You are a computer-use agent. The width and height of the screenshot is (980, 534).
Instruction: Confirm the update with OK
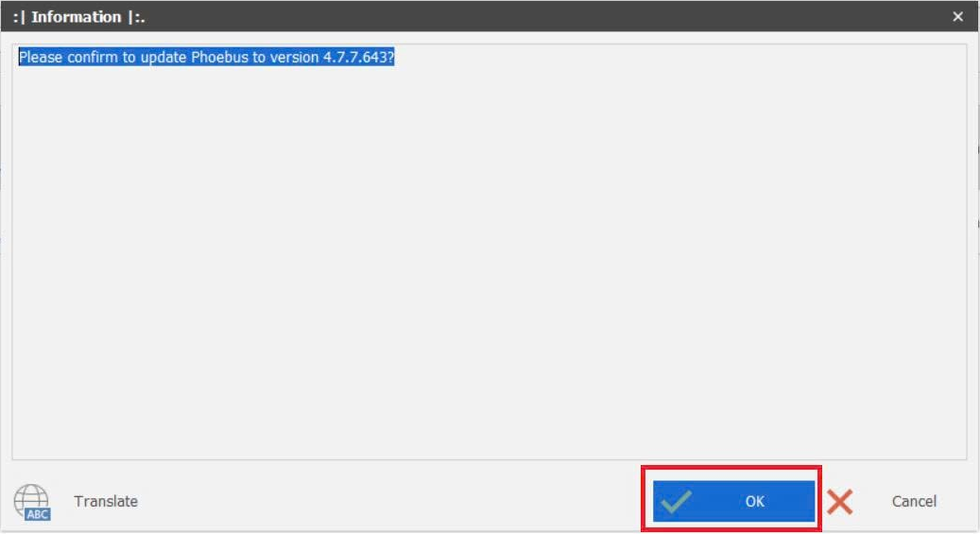(733, 501)
